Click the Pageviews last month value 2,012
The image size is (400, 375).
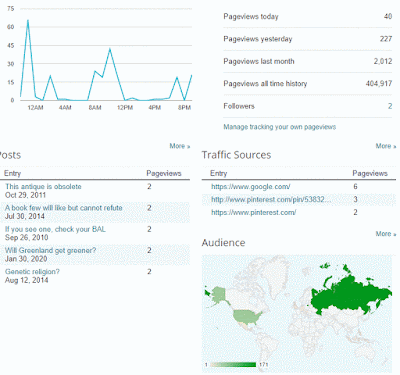pos(383,61)
